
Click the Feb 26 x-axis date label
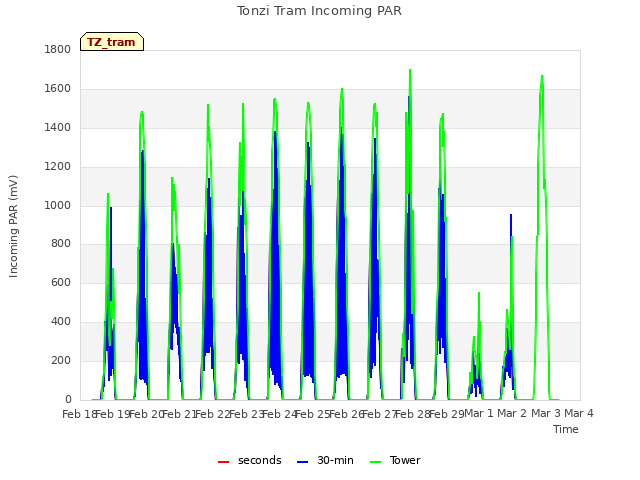click(346, 414)
